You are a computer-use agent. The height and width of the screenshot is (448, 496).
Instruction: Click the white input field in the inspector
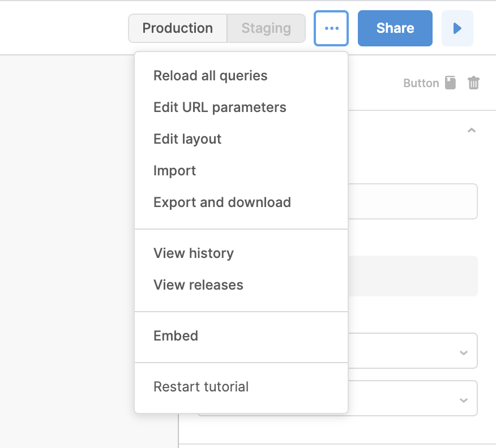tap(413, 201)
